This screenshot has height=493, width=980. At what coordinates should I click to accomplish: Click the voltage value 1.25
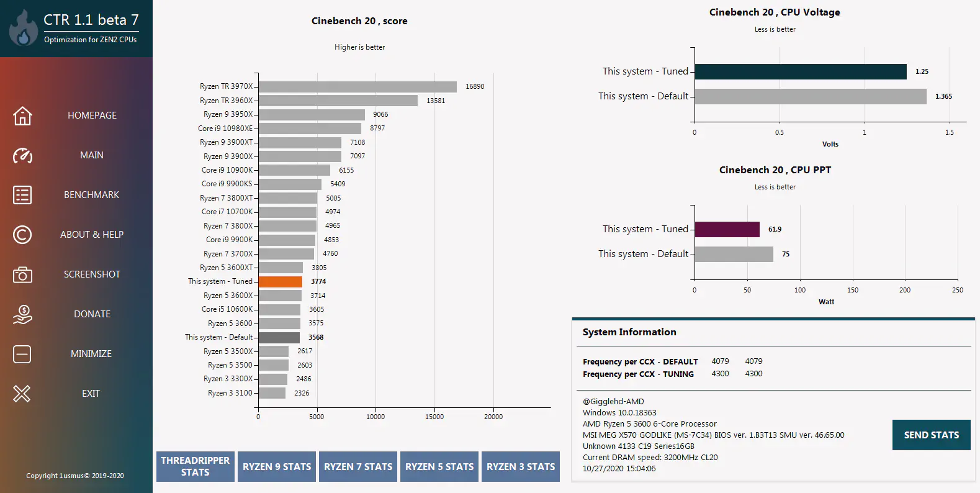pos(922,71)
